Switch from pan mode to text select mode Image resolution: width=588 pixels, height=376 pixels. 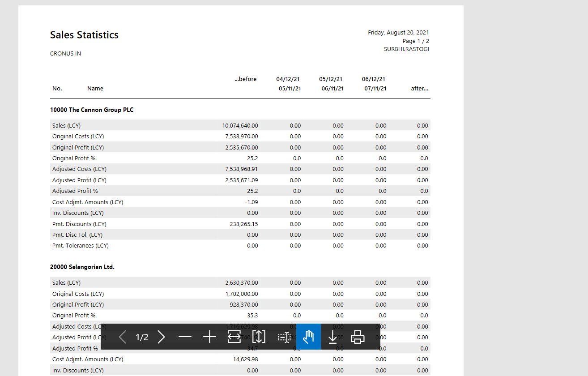click(x=284, y=337)
